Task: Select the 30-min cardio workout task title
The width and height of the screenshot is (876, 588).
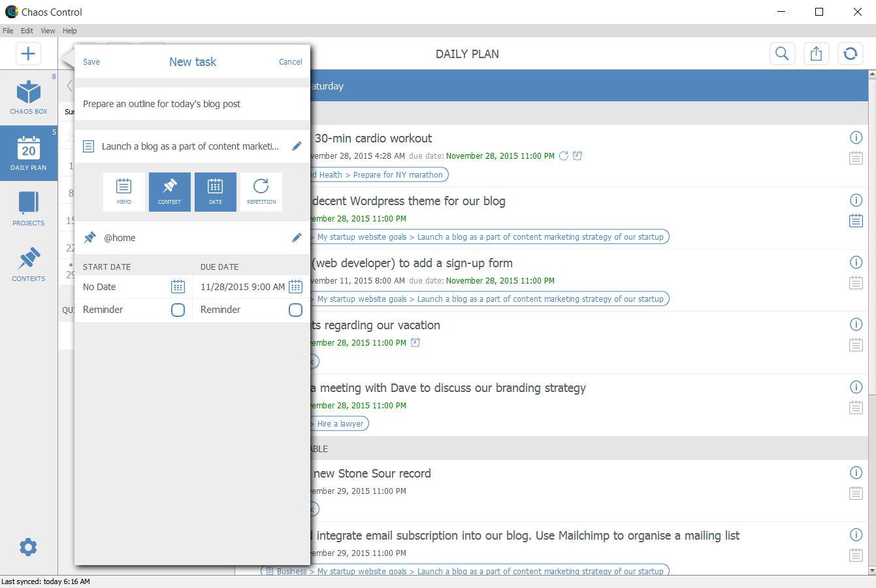Action: click(x=373, y=139)
